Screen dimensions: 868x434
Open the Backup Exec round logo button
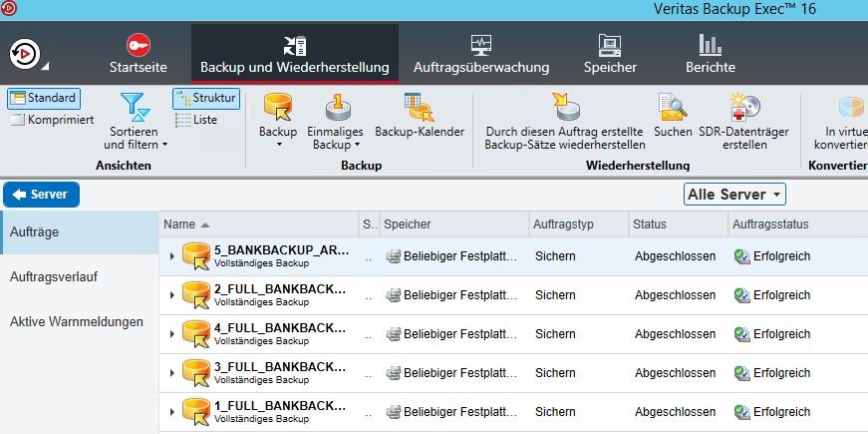(x=25, y=54)
